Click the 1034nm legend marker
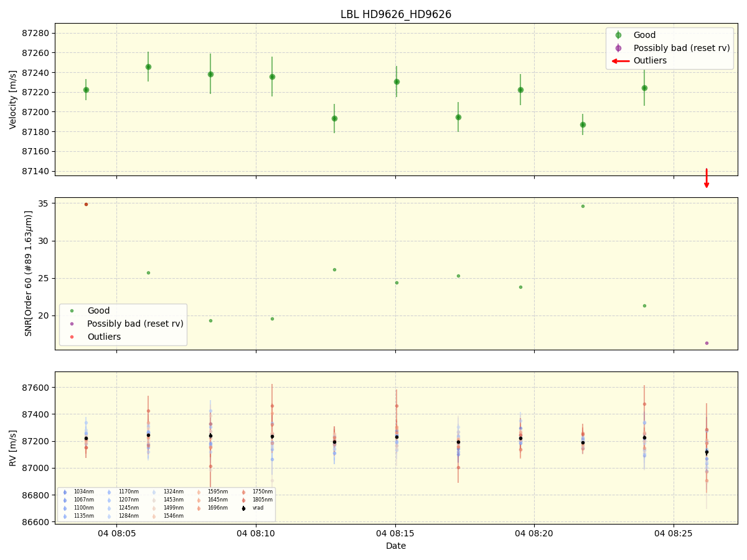 (65, 492)
